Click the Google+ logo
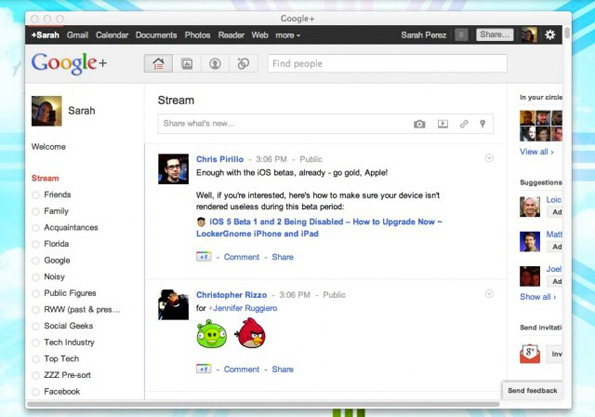The width and height of the screenshot is (595, 417). click(x=69, y=63)
